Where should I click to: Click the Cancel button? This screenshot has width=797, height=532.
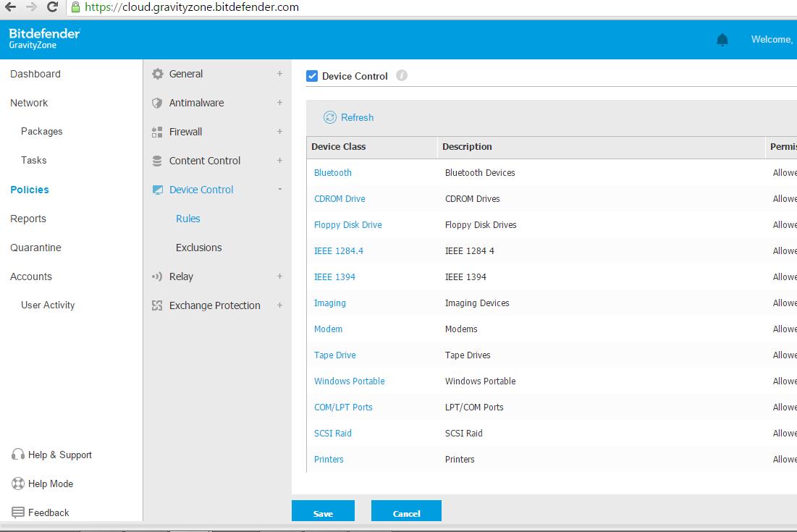click(406, 511)
